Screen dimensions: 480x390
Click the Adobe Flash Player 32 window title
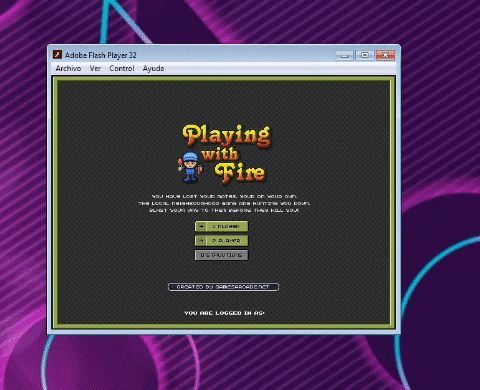(x=101, y=55)
